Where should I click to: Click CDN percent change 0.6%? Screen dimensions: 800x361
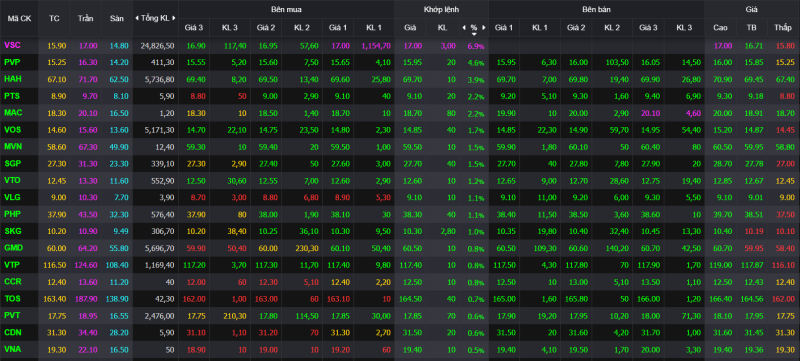click(x=475, y=332)
